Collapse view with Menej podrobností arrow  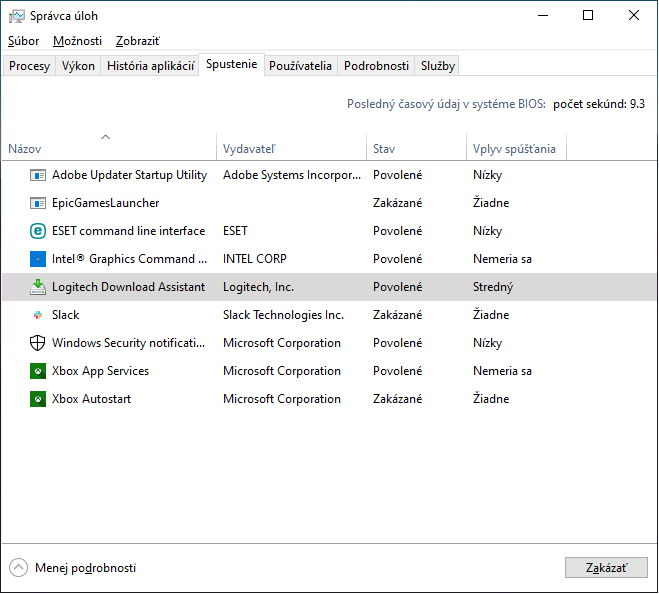coord(18,568)
